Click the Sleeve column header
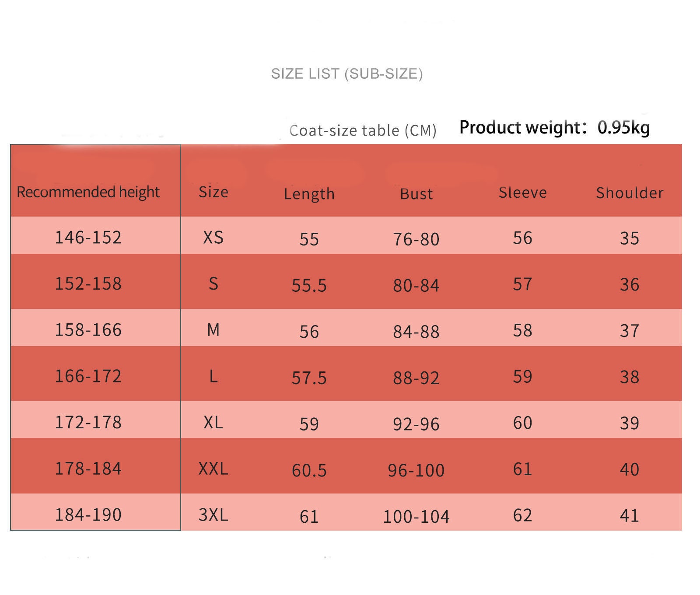700x595 pixels. click(x=523, y=192)
